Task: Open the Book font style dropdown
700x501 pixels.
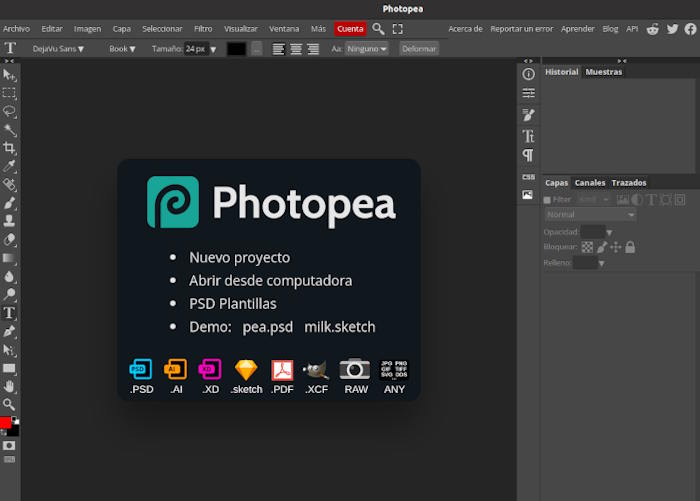Action: (x=122, y=49)
